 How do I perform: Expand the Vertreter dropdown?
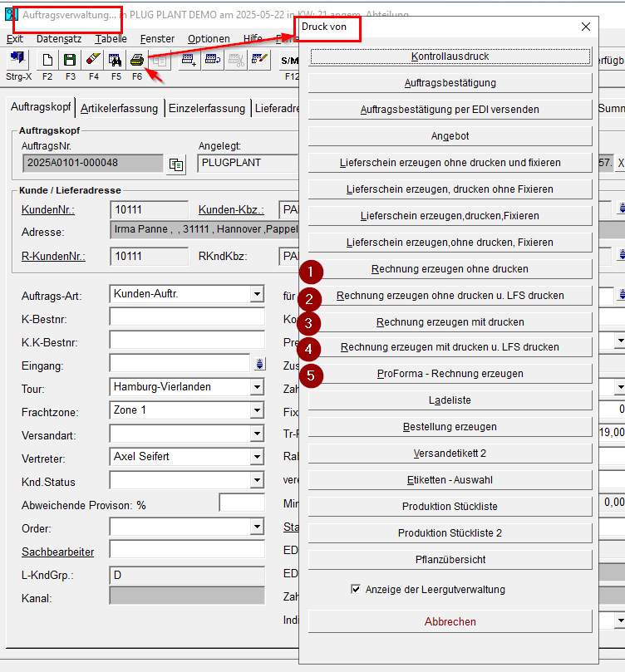pos(257,458)
